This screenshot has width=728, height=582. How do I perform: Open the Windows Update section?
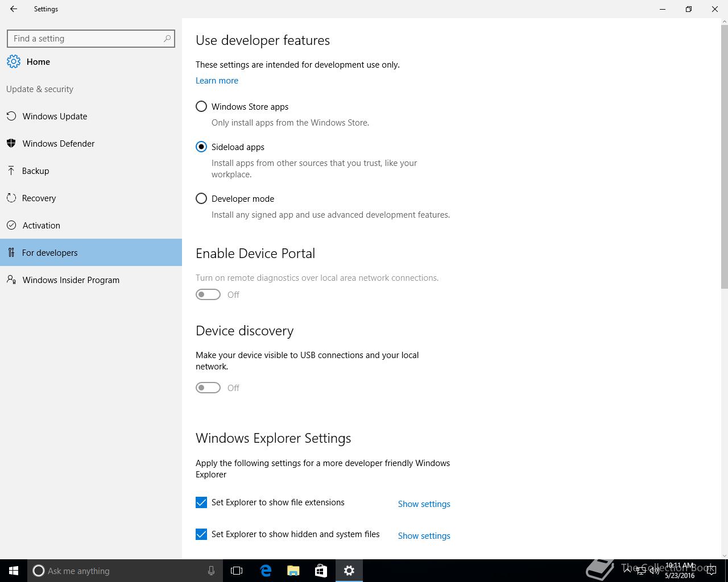pos(91,116)
